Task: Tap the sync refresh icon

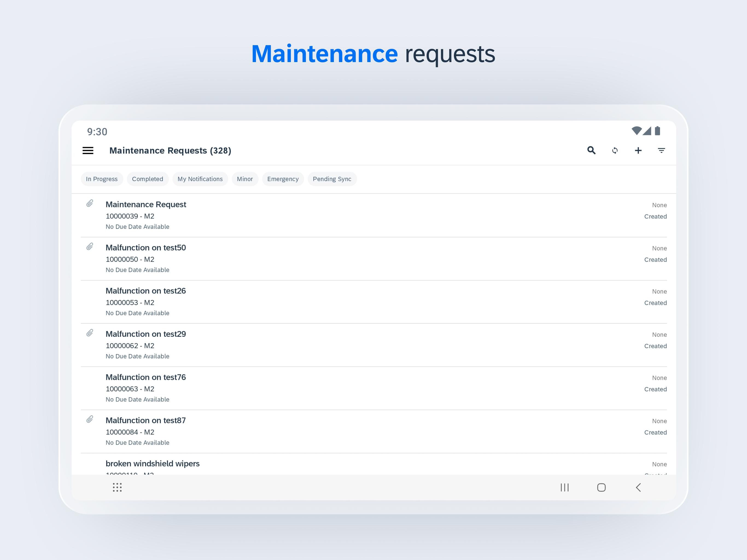Action: pyautogui.click(x=615, y=150)
